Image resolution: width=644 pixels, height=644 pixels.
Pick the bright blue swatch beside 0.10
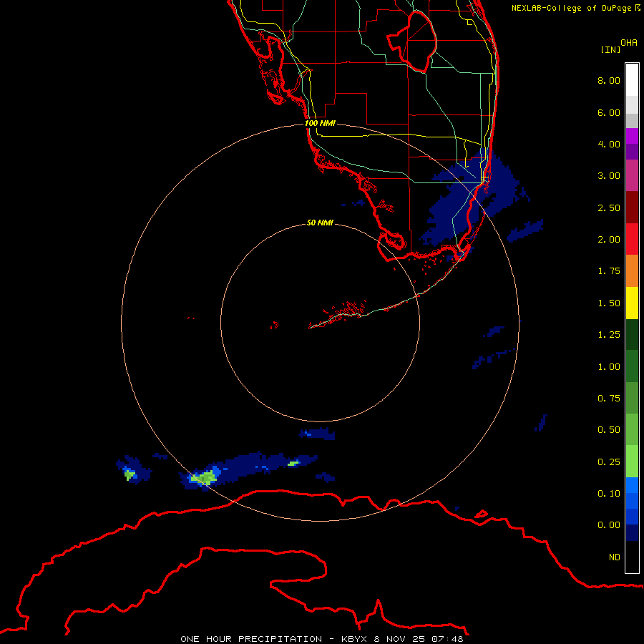click(632, 485)
